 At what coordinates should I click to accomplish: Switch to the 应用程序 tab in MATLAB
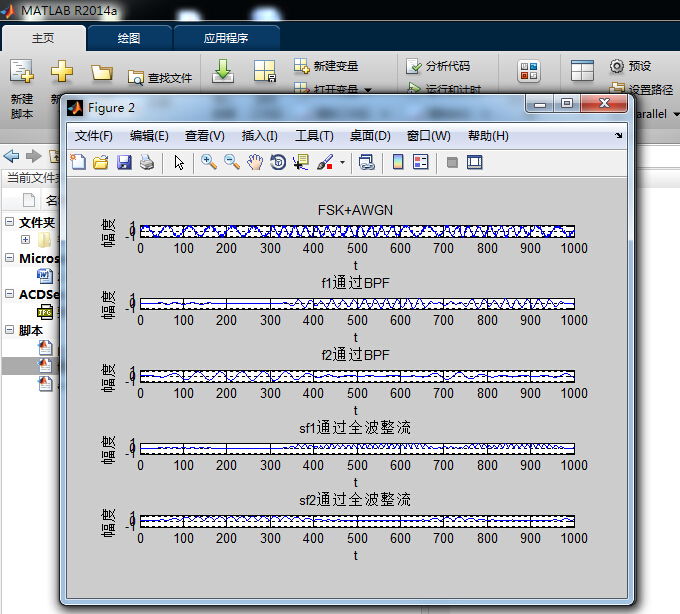[226, 38]
